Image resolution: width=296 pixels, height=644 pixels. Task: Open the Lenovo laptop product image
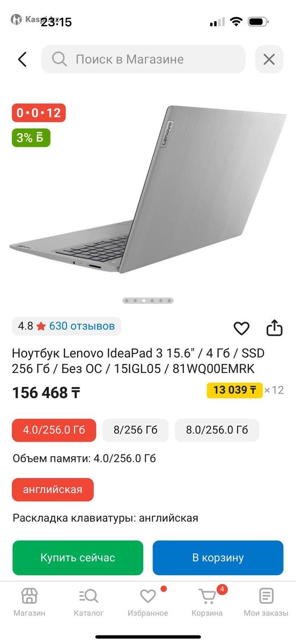point(148,188)
